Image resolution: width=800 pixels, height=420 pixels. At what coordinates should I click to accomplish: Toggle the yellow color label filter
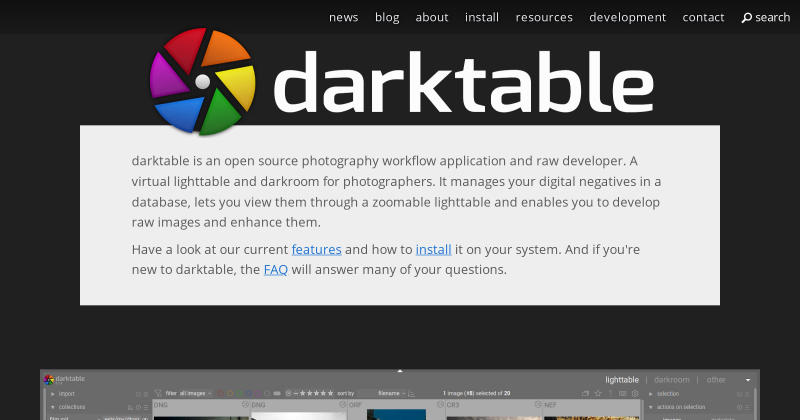pos(230,393)
